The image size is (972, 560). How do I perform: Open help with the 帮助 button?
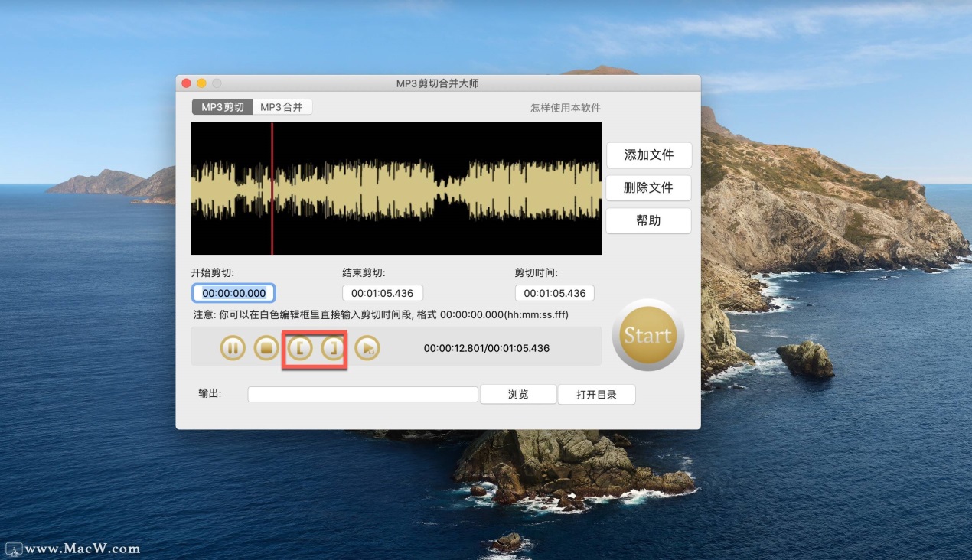click(648, 220)
